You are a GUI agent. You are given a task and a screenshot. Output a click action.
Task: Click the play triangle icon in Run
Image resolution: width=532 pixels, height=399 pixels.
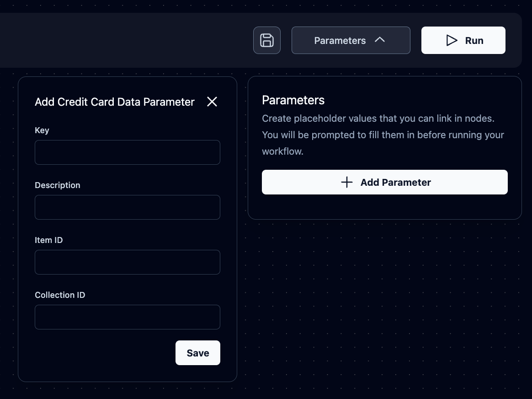pyautogui.click(x=452, y=40)
